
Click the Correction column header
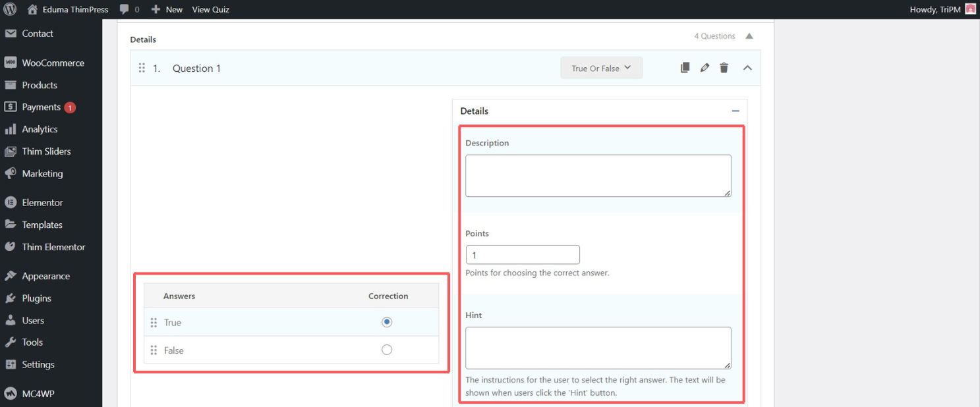click(388, 296)
